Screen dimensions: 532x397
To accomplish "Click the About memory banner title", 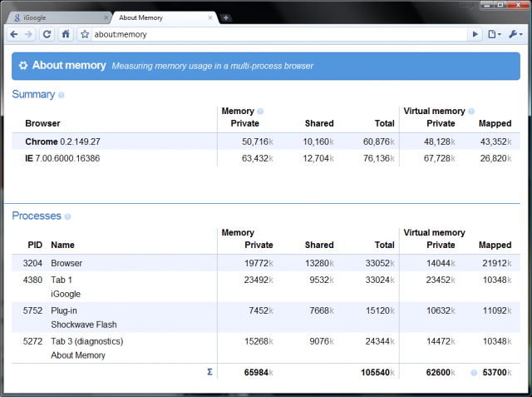I will click(x=69, y=65).
